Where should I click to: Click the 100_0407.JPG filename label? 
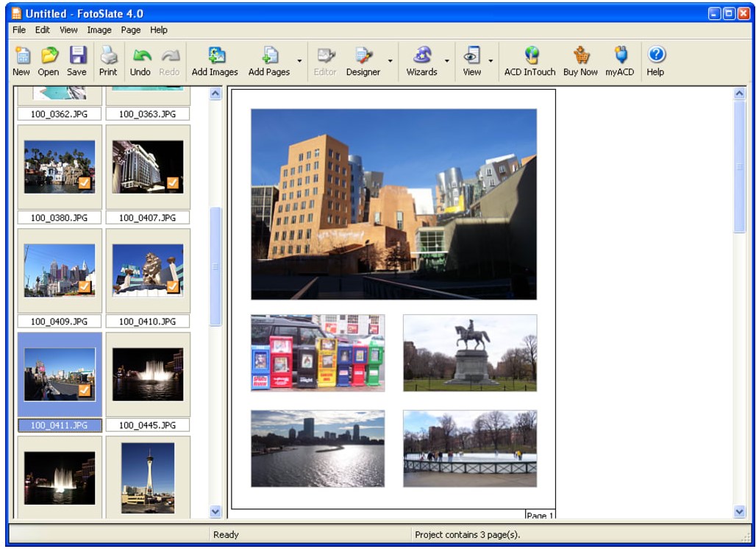tap(148, 218)
